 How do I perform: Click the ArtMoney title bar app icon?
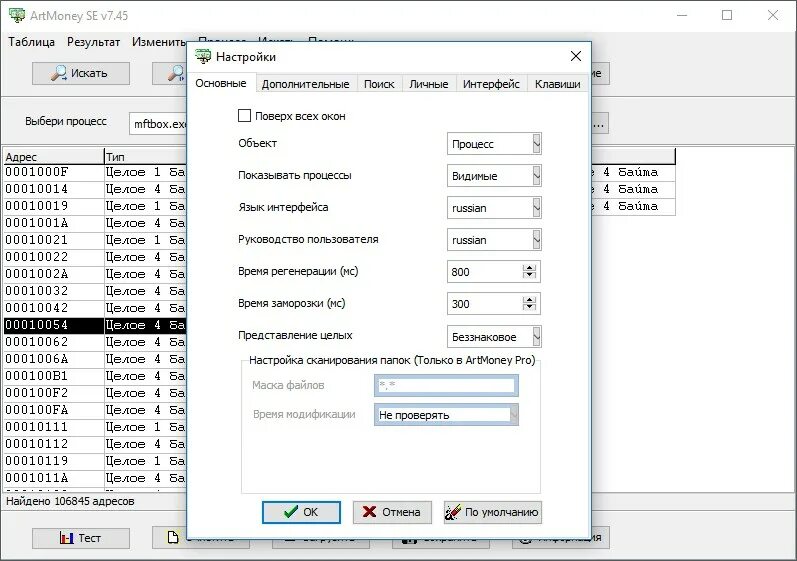17,15
